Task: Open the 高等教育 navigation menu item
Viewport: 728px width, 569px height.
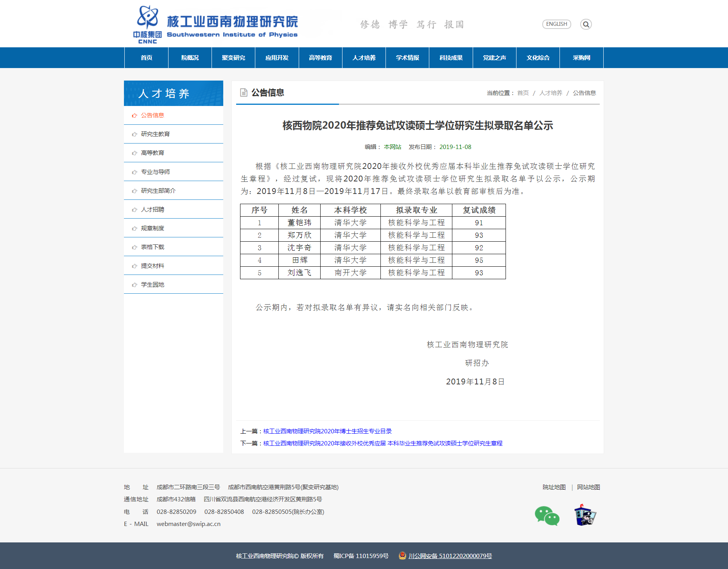Action: (321, 58)
